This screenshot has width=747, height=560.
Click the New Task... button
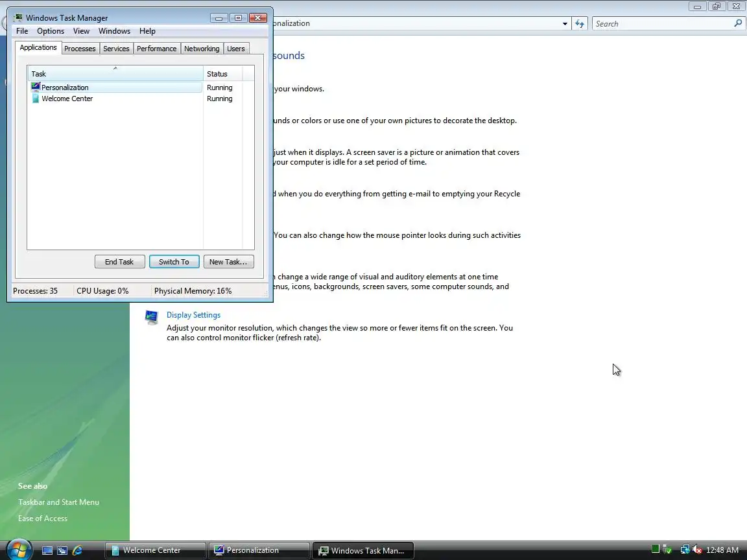[x=228, y=262]
